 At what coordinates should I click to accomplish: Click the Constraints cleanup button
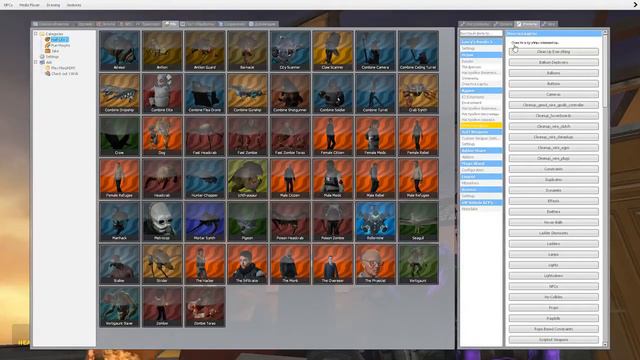[553, 169]
